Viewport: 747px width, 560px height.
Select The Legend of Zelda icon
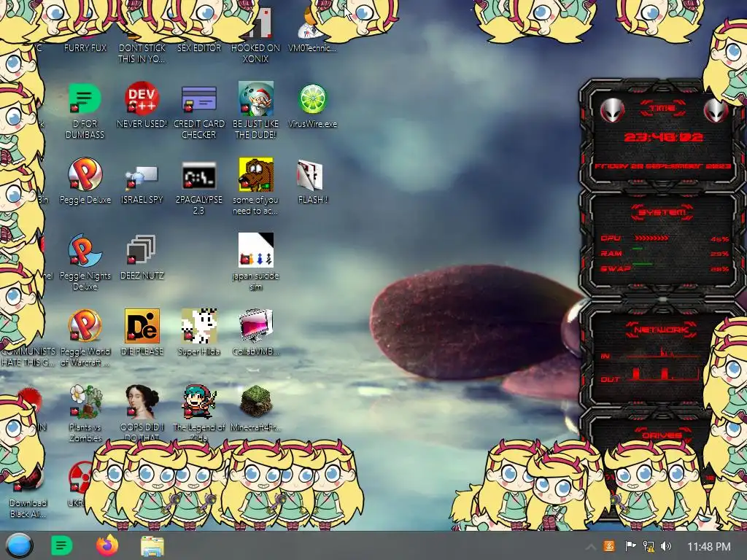click(198, 402)
